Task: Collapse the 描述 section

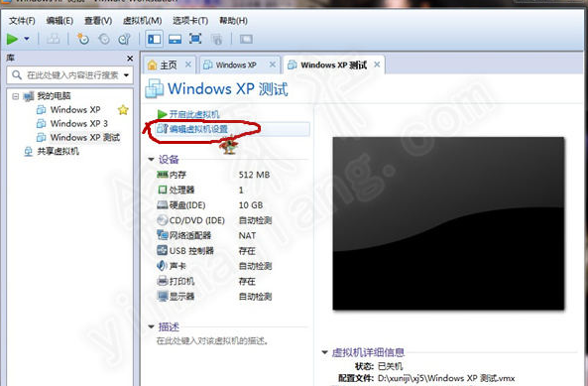Action: coord(151,326)
